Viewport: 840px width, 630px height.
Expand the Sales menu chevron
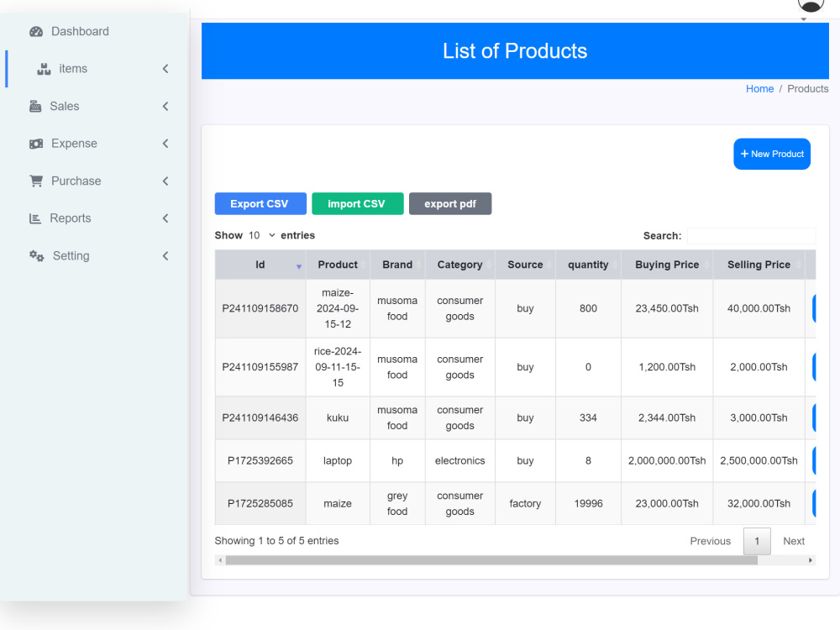pyautogui.click(x=165, y=106)
